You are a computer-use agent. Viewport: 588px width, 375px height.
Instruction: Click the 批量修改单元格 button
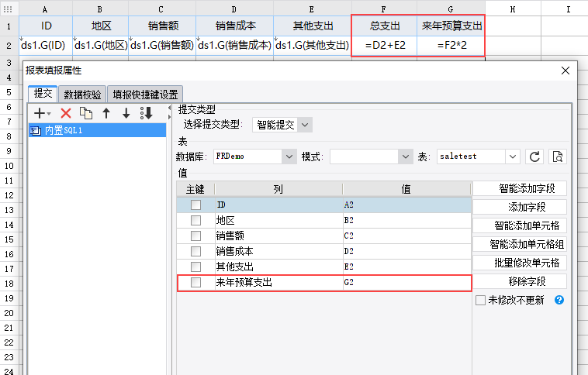coord(520,263)
